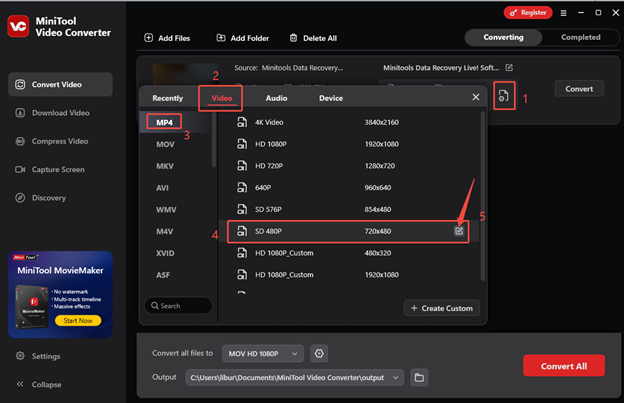Select MOV format
The image size is (624, 403).
click(165, 144)
